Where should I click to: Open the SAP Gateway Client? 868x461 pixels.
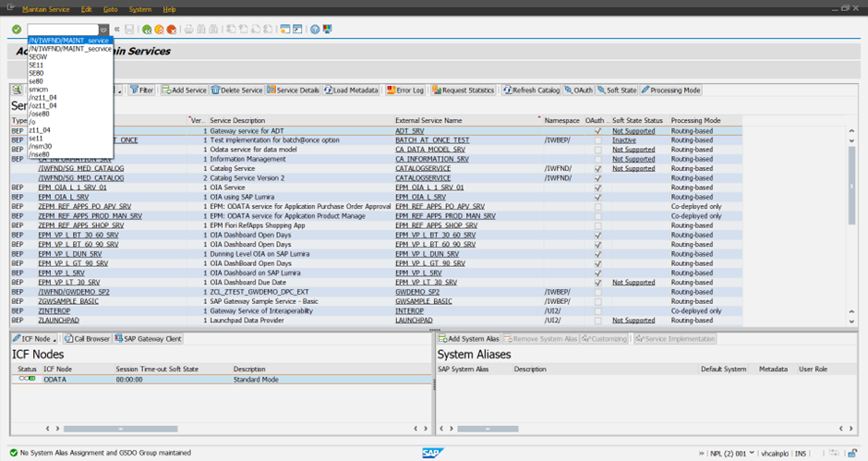pyautogui.click(x=149, y=339)
